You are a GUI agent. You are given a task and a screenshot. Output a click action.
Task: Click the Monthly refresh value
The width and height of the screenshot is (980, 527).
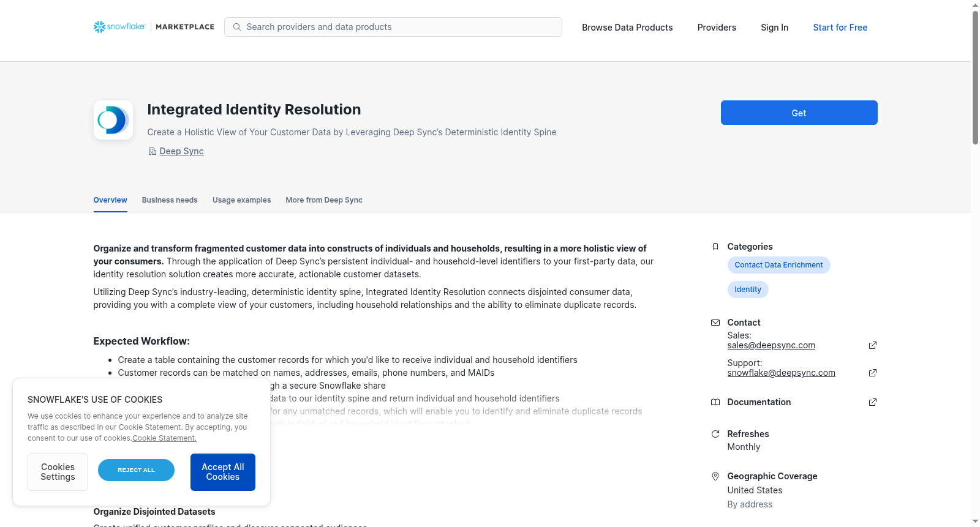744,447
